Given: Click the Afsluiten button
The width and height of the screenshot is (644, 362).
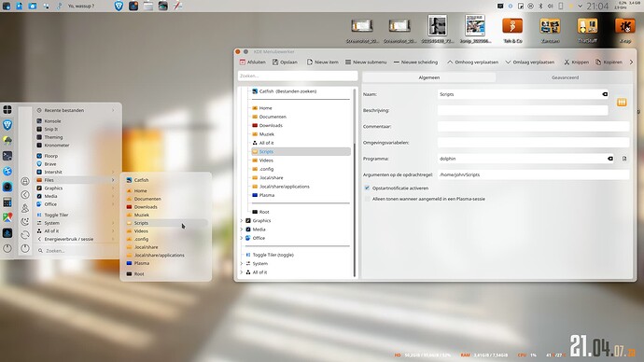Looking at the screenshot, I should (x=252, y=62).
